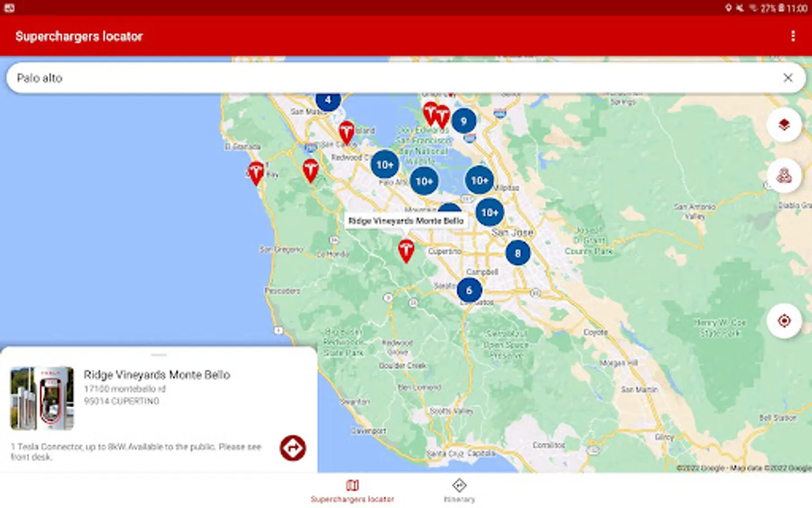Tap the battery indicator in status bar
Screen dimensions: 812x508
pyautogui.click(x=782, y=8)
